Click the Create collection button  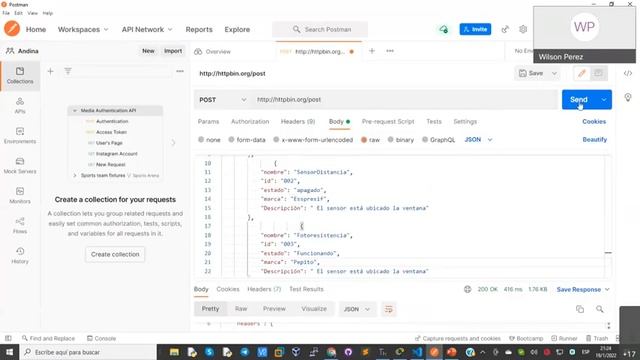115,254
